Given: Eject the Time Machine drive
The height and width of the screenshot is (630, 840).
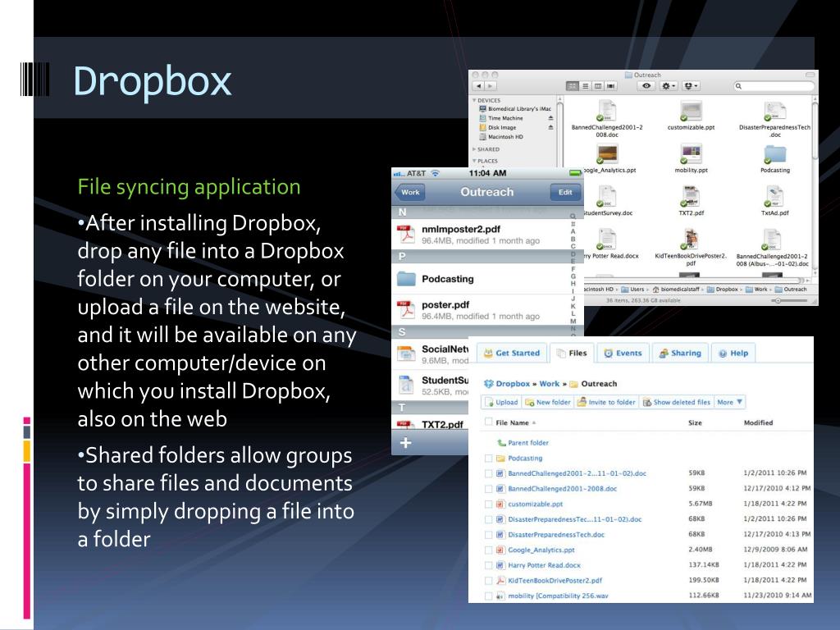Looking at the screenshot, I should coord(550,119).
